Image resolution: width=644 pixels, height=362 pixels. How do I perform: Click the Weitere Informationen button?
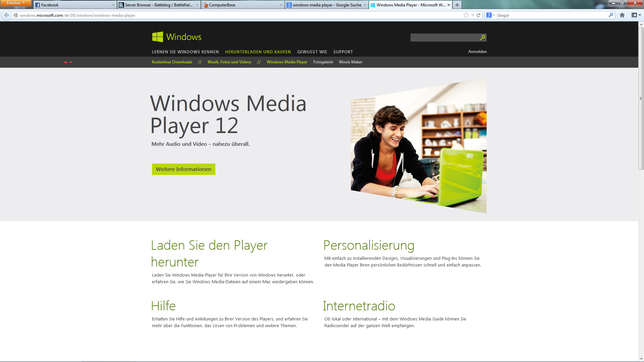tap(183, 169)
